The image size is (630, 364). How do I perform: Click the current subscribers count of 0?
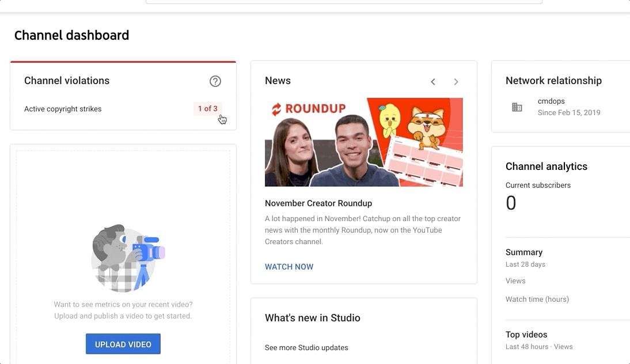point(511,203)
